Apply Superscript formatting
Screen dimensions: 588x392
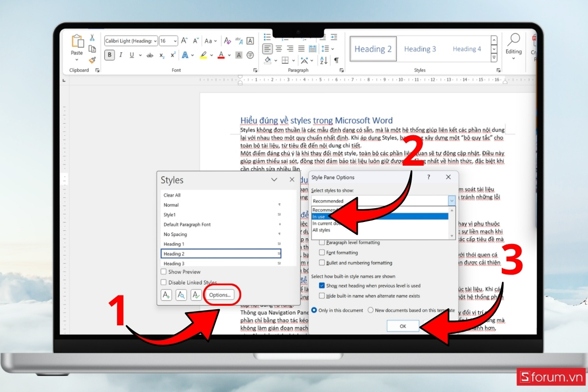[x=173, y=55]
